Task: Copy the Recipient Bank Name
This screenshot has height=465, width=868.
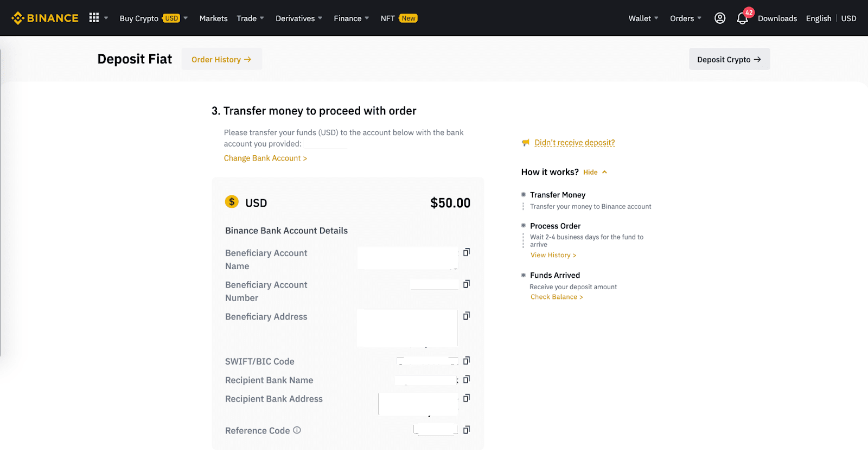Action: tap(467, 380)
